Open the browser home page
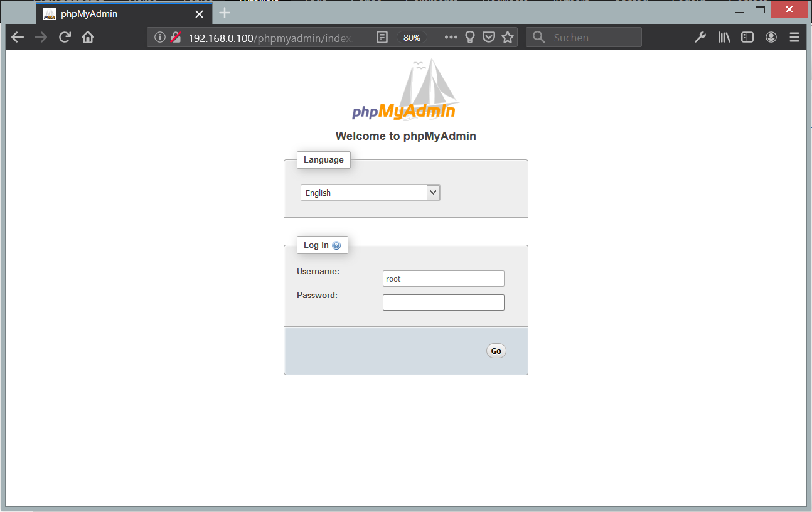The width and height of the screenshot is (812, 512). point(88,38)
